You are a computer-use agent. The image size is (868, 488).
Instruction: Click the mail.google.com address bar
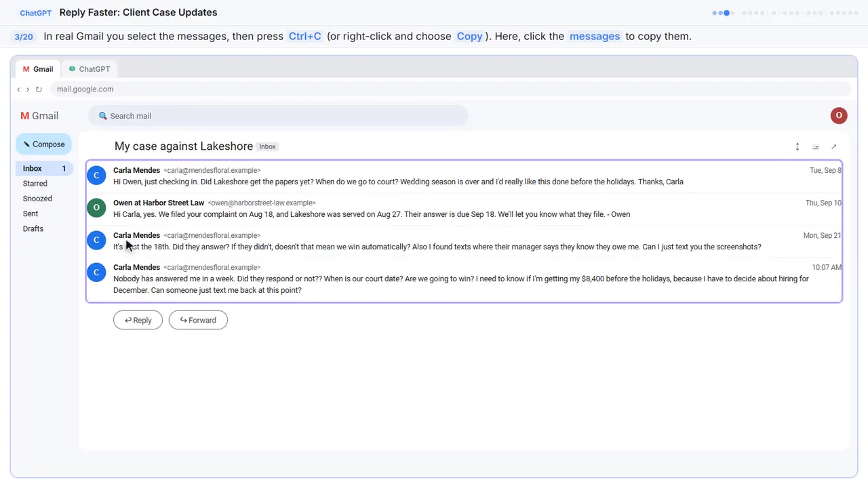click(450, 89)
